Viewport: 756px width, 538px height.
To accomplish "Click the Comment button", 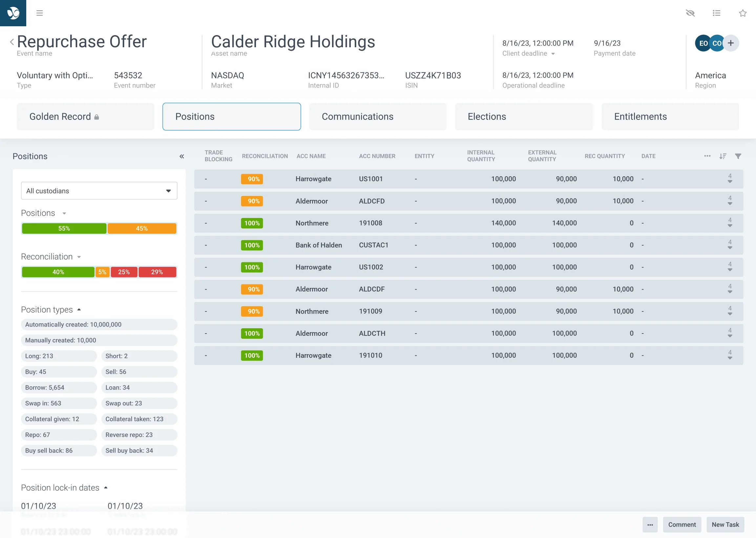I will click(682, 525).
